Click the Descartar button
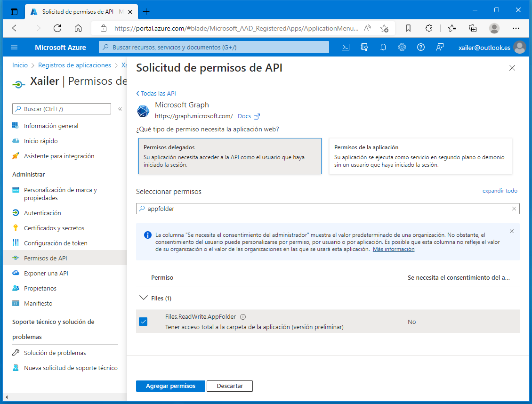The image size is (532, 404). tap(230, 386)
